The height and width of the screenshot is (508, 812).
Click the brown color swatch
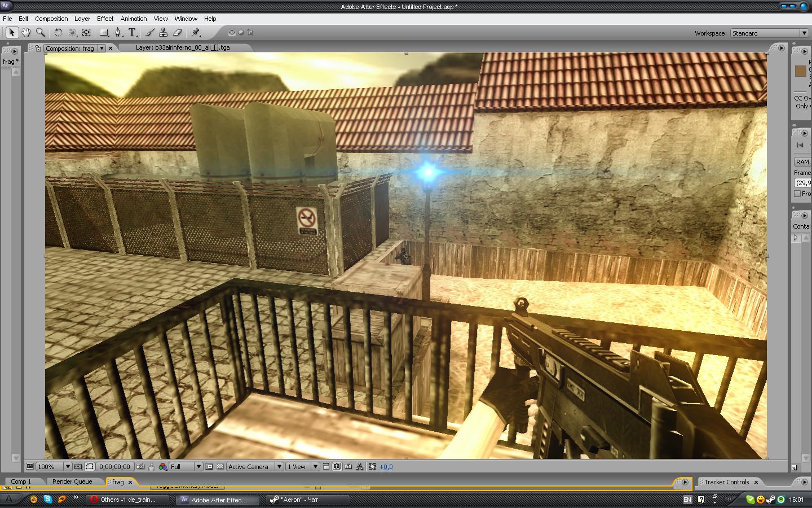pos(800,71)
